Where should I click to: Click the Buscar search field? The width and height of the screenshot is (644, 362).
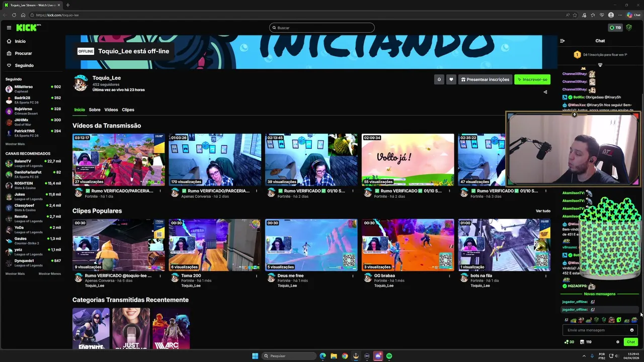click(322, 28)
